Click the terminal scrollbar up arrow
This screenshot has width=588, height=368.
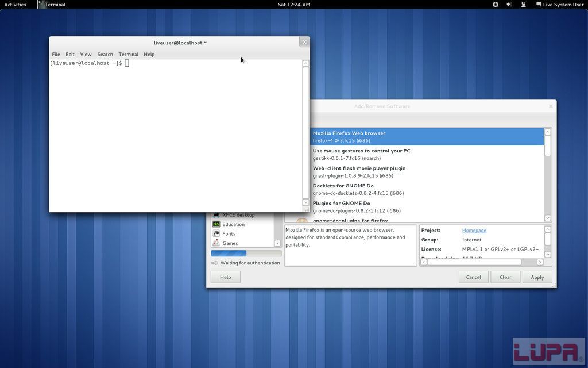(305, 63)
